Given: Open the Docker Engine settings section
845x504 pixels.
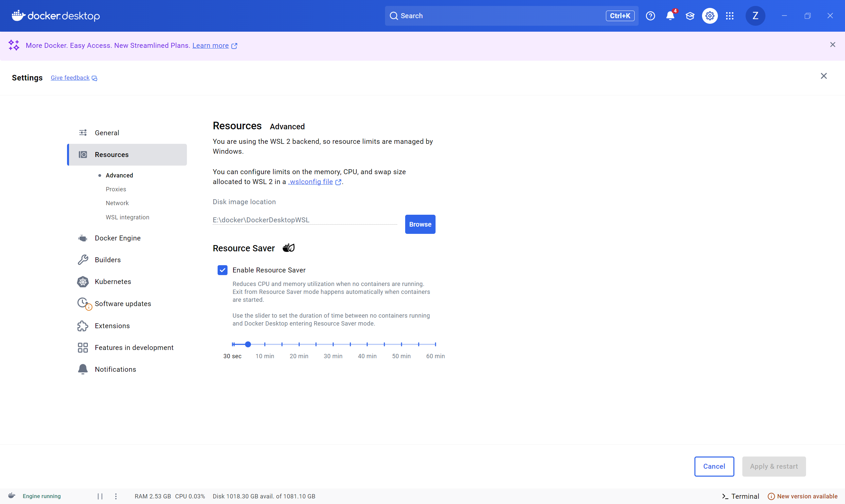Looking at the screenshot, I should 118,238.
